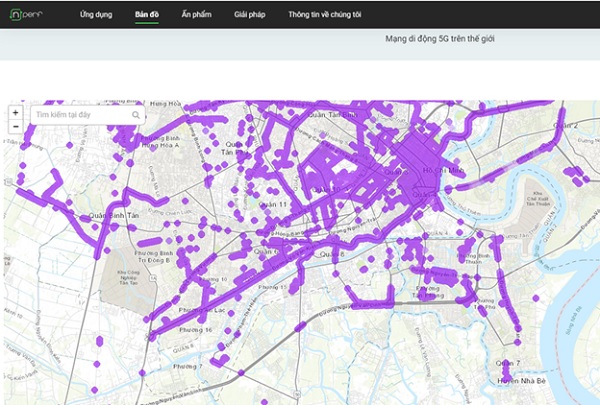Open the Ấn phẩm menu item
The height and width of the screenshot is (405, 600).
197,15
